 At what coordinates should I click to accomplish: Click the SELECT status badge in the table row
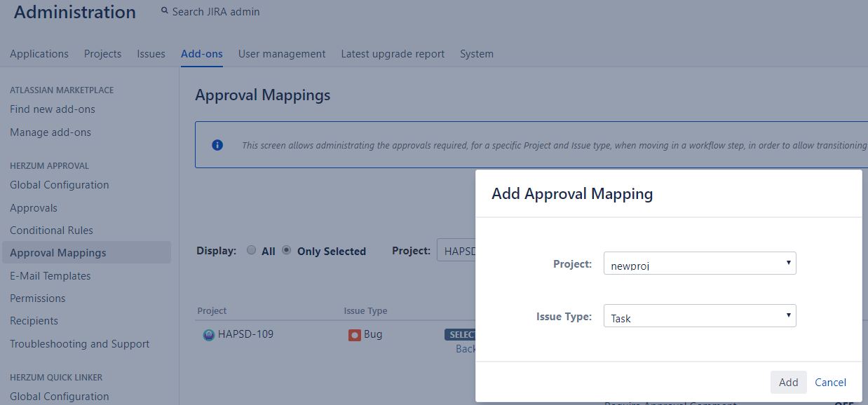[x=461, y=335]
